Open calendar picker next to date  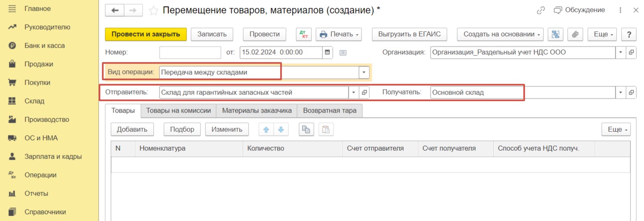[328, 53]
